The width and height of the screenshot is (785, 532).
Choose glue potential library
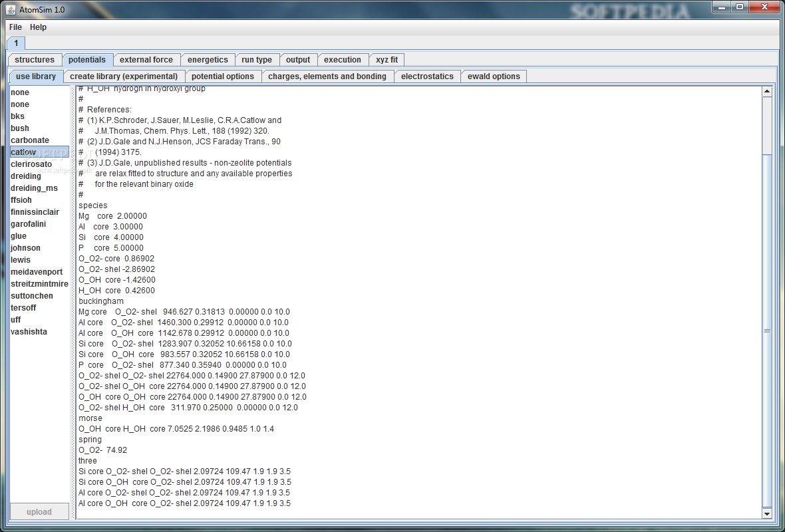coord(39,236)
